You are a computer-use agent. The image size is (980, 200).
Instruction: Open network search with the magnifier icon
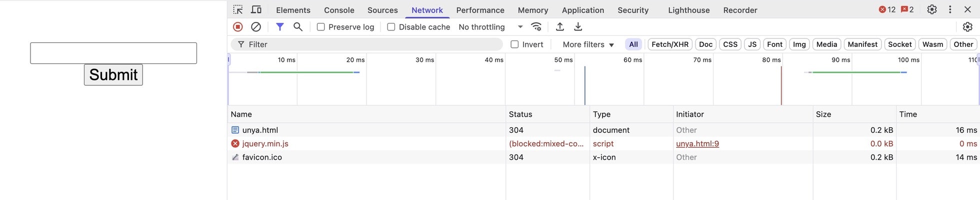tap(298, 27)
